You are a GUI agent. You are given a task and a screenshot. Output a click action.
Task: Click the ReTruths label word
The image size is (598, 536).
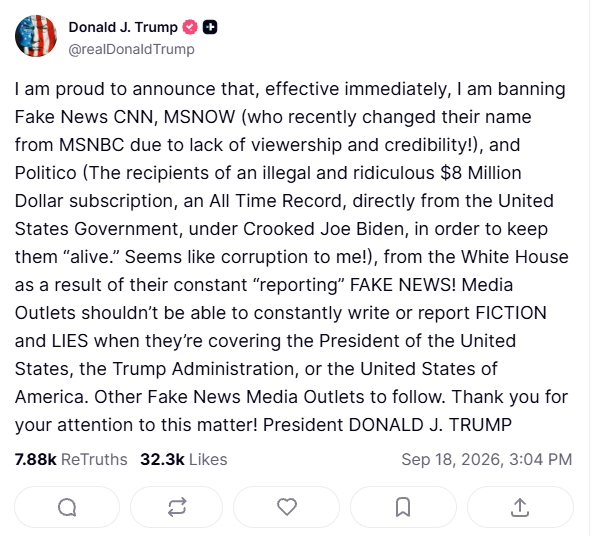(94, 460)
